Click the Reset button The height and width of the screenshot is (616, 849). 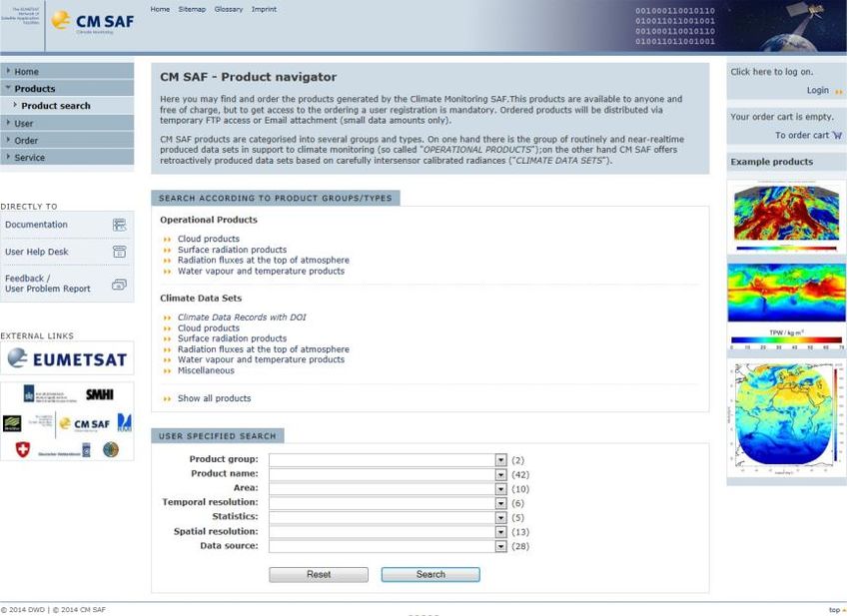click(x=319, y=574)
